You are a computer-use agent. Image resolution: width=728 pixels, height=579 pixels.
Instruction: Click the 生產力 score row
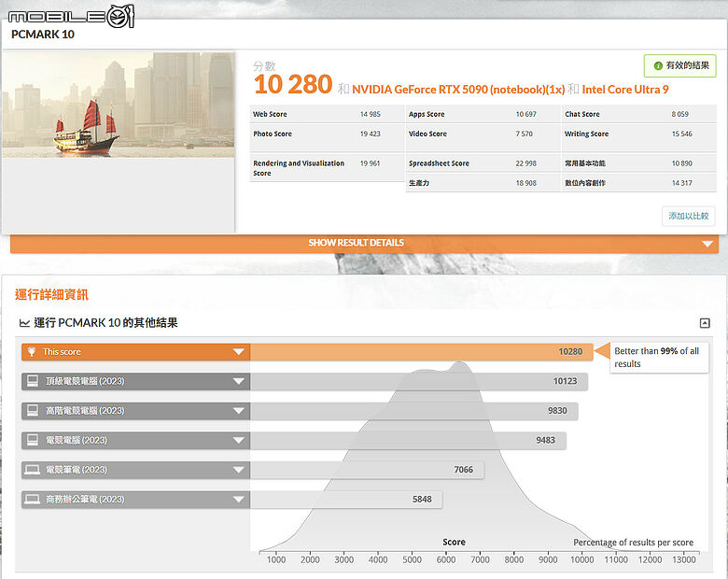pos(483,183)
